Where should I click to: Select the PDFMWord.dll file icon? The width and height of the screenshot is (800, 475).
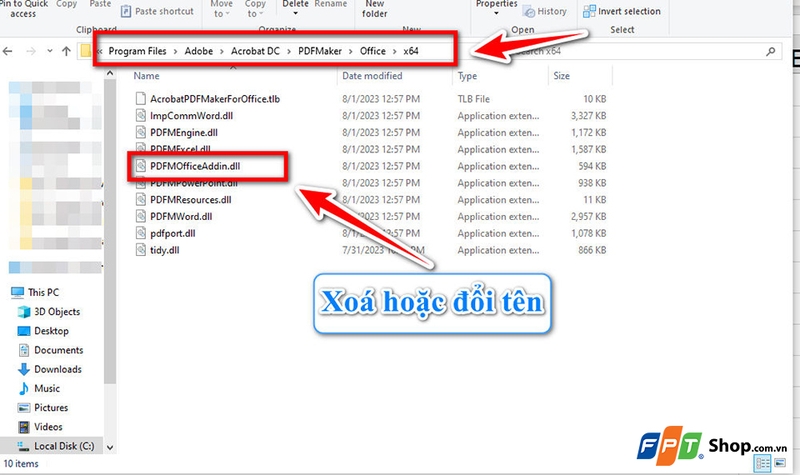point(141,216)
